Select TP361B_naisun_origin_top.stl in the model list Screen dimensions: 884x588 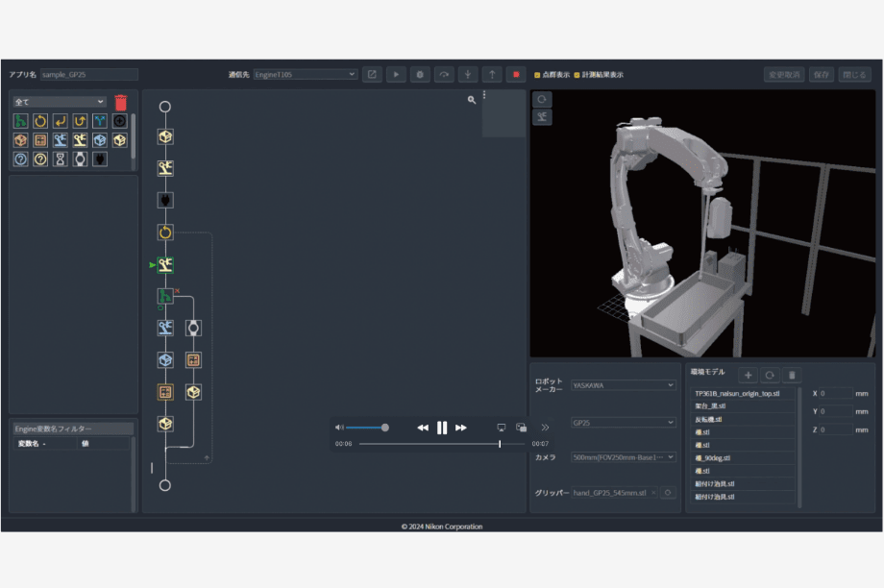pos(743,394)
